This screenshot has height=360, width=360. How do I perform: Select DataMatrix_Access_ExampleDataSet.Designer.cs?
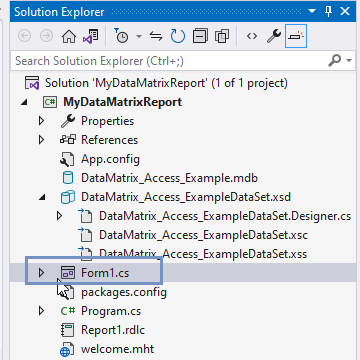[x=225, y=216]
